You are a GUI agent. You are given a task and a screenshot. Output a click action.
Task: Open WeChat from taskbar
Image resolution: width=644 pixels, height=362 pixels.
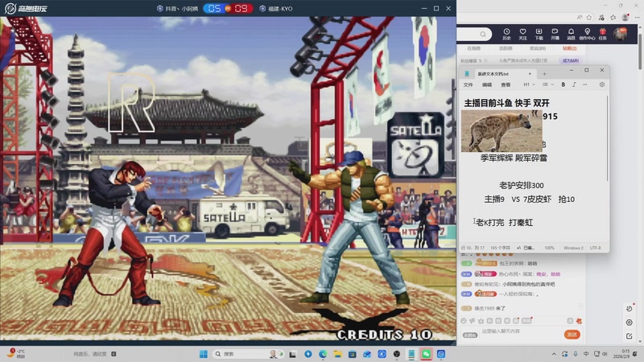(x=427, y=354)
